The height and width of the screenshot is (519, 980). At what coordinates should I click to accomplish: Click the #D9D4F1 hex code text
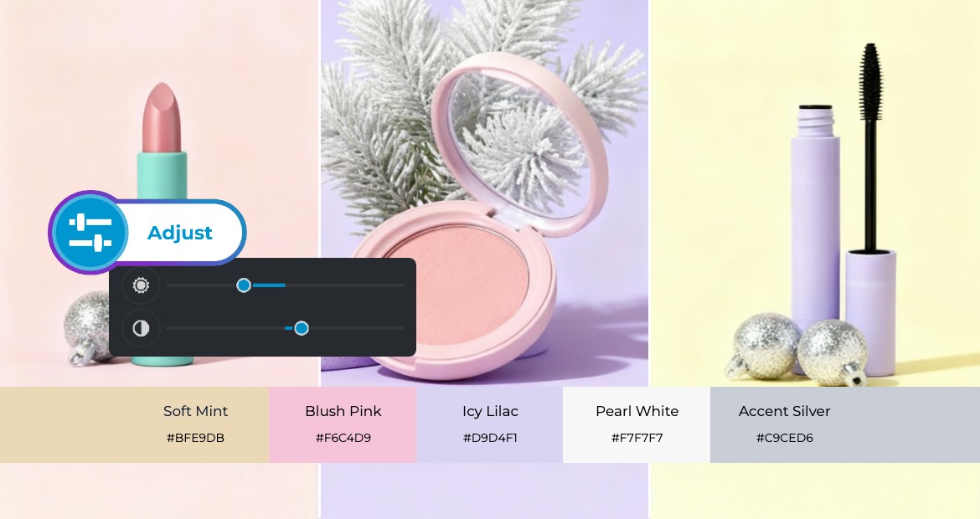coord(490,438)
